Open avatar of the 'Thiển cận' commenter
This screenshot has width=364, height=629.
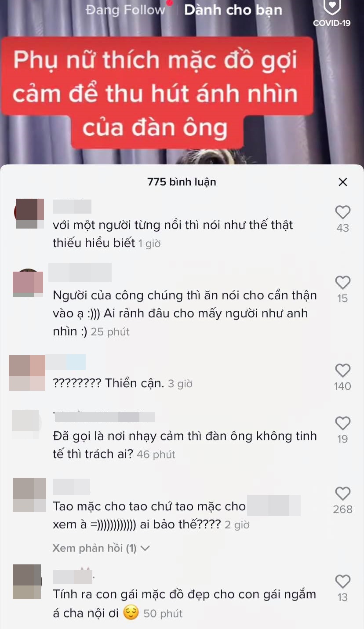tap(27, 373)
